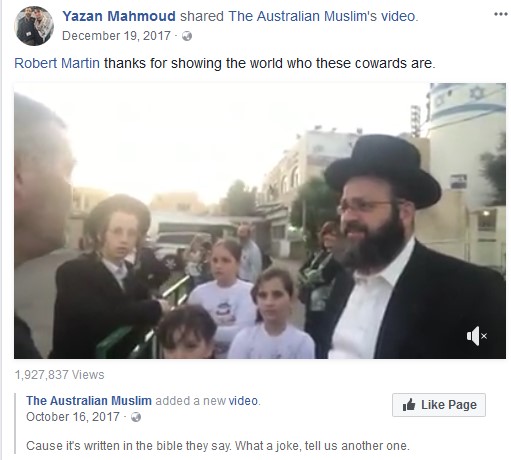Click the globe privacy icon beside October date
Viewport: 511px width, 460px height.
(136, 417)
